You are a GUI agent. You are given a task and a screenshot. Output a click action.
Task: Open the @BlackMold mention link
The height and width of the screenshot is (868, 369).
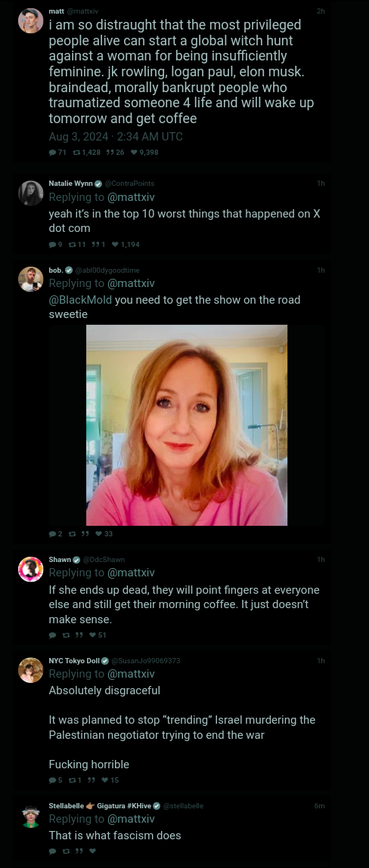tap(80, 300)
